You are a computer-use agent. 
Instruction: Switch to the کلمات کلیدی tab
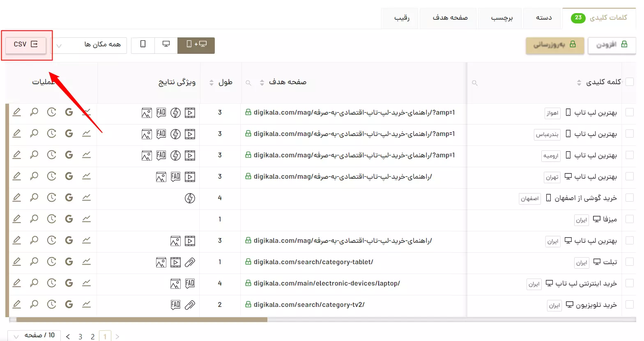click(x=599, y=18)
